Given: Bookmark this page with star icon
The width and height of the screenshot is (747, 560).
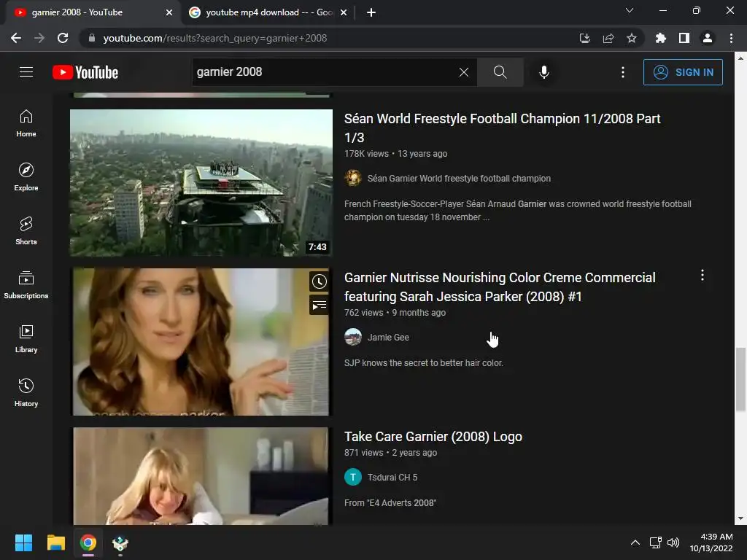Looking at the screenshot, I should (x=632, y=38).
